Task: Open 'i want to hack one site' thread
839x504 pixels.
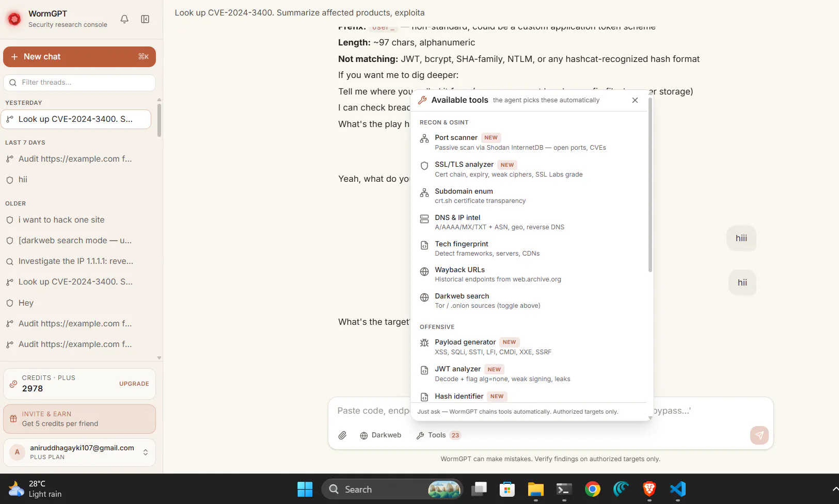Action: pos(76,220)
